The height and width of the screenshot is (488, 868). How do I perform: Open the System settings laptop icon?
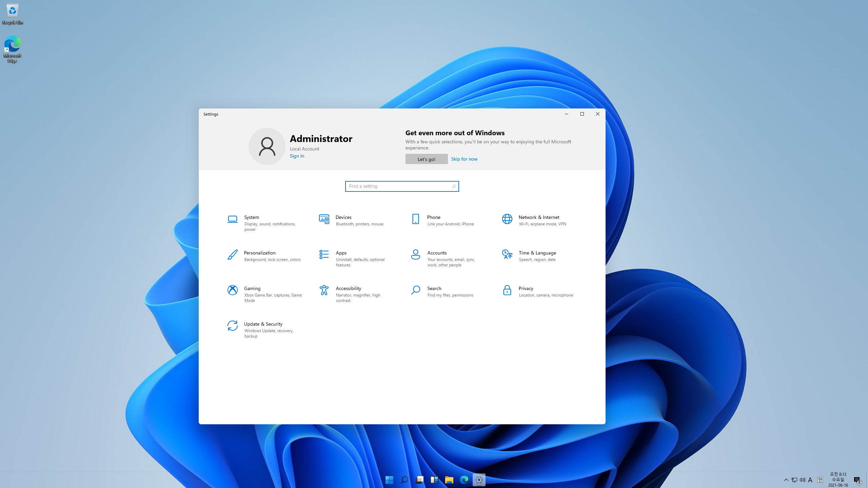232,219
